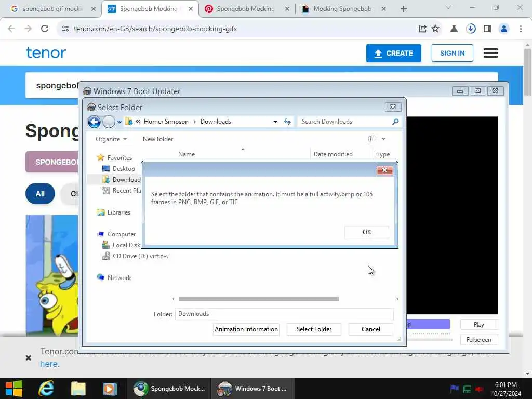Click the Folder name input field
The height and width of the screenshot is (399, 532).
tap(284, 314)
